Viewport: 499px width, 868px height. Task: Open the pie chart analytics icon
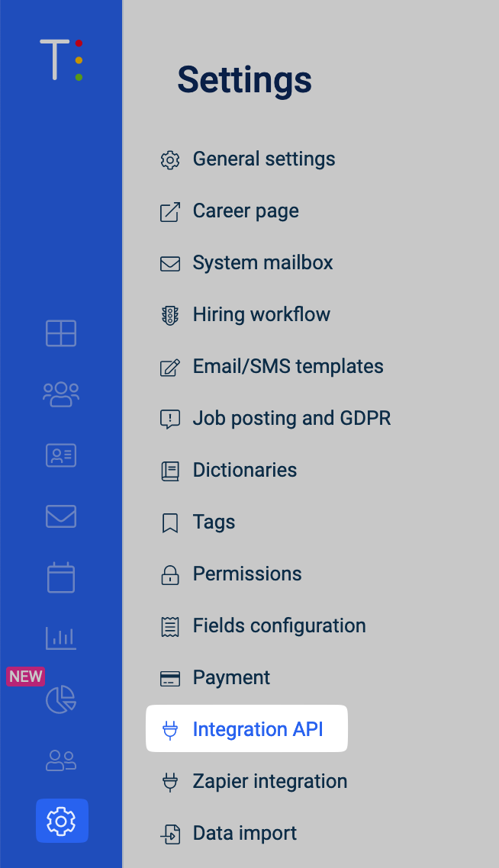[61, 699]
